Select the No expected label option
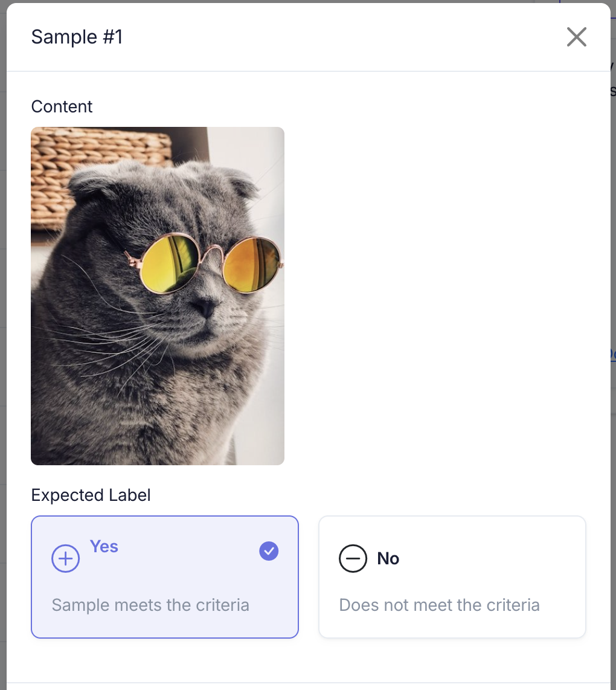616x690 pixels. (x=452, y=576)
